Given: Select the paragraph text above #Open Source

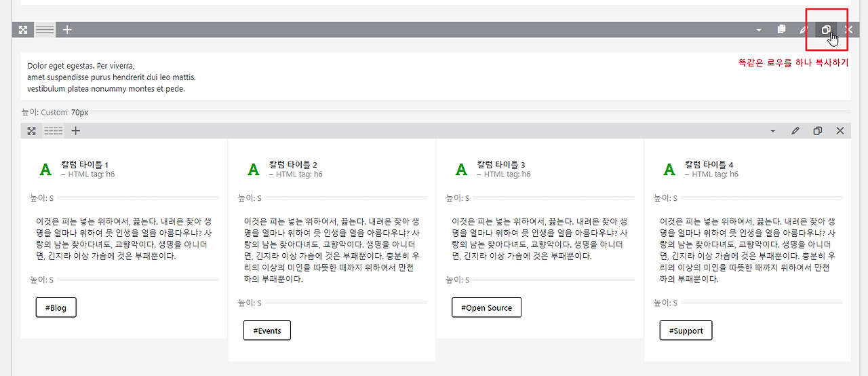Looking at the screenshot, I should (540, 239).
